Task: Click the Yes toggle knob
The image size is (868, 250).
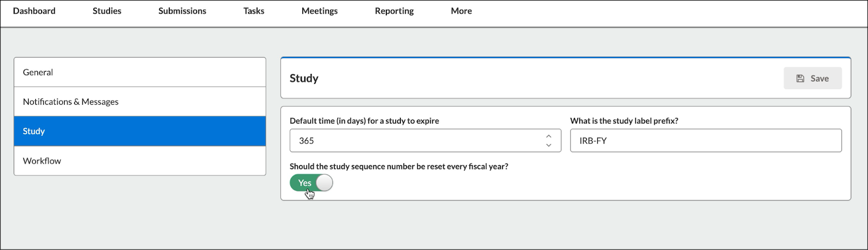Action: point(324,183)
